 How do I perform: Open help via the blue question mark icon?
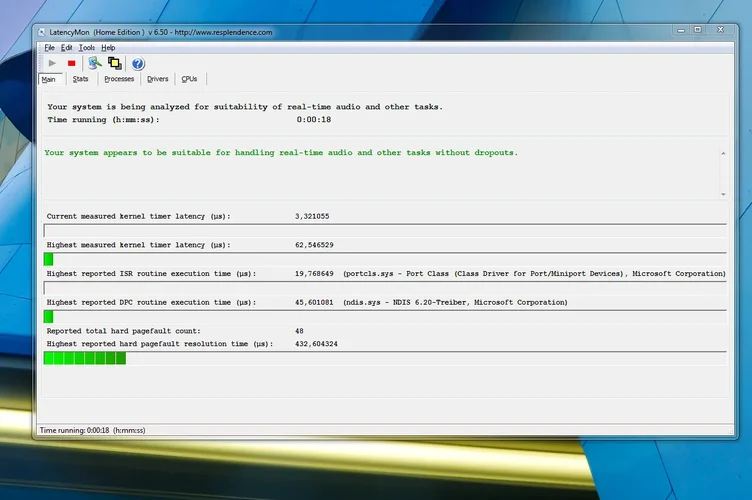tap(138, 63)
